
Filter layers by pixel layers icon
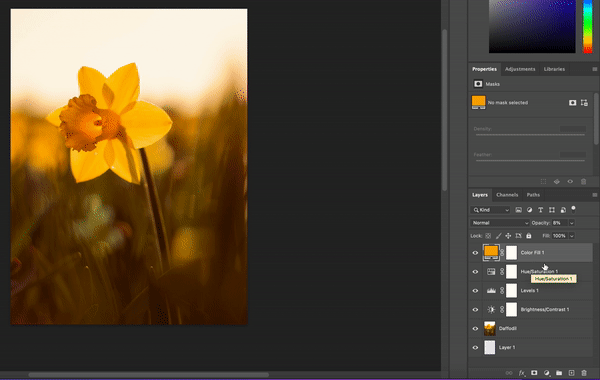point(518,210)
